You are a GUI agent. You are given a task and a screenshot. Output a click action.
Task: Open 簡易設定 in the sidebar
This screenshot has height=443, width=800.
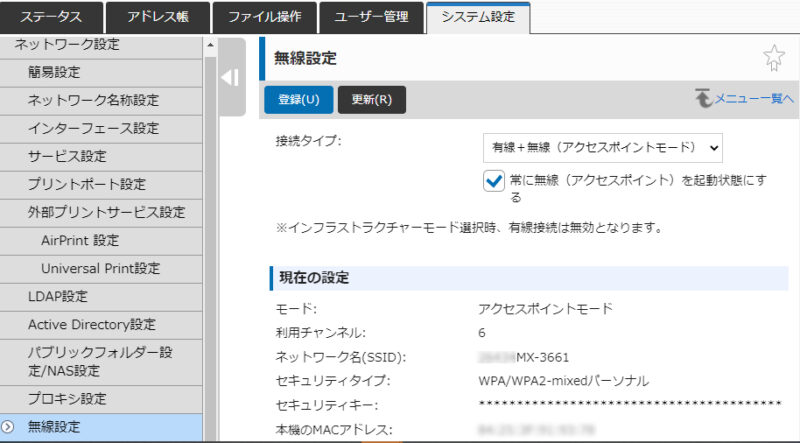pyautogui.click(x=54, y=72)
